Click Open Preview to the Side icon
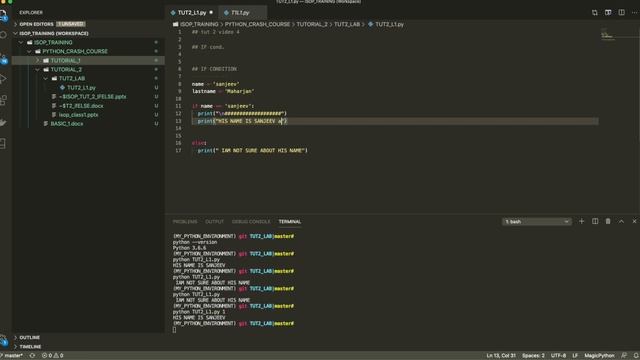The image size is (640, 360). 608,13
